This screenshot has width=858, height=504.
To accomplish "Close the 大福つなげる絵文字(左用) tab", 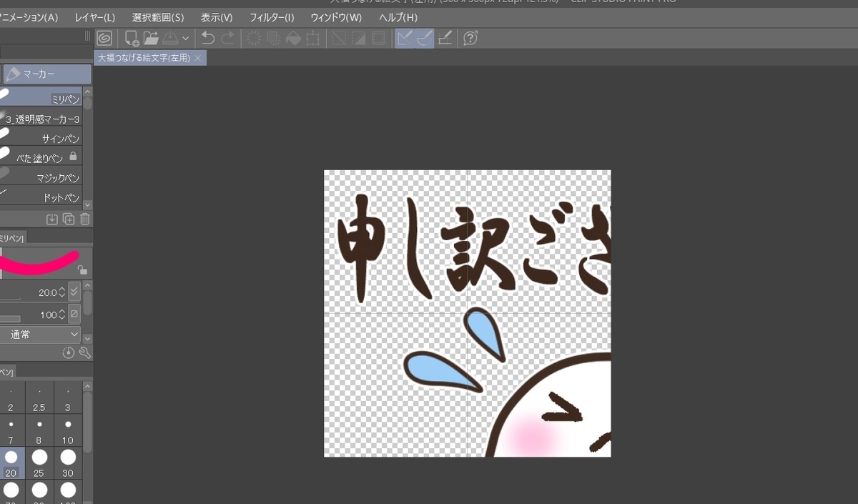I will point(198,58).
